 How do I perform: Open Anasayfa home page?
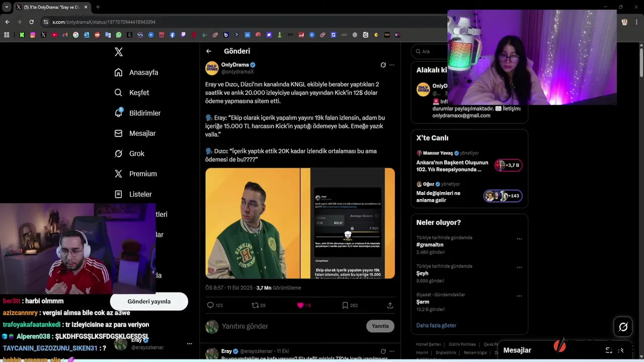[136, 72]
